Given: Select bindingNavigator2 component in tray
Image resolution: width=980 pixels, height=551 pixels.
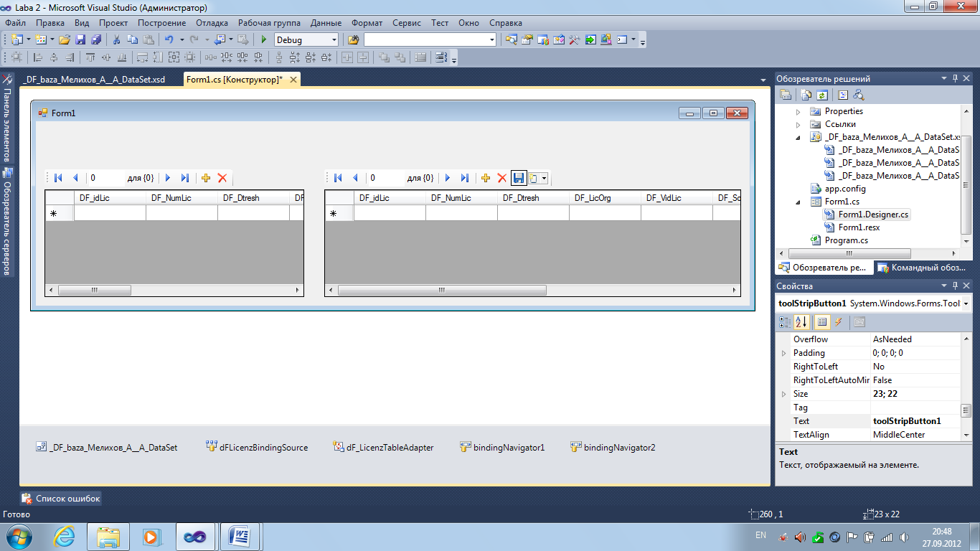Looking at the screenshot, I should pyautogui.click(x=613, y=447).
